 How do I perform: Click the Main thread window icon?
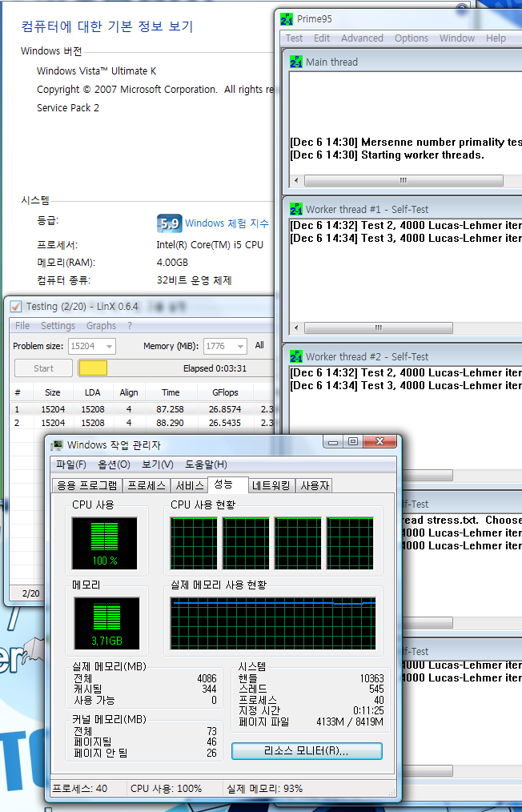click(x=296, y=62)
